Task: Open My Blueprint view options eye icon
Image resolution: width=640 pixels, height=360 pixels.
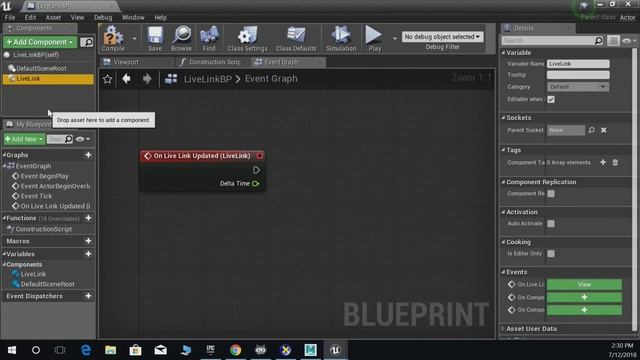Action: pyautogui.click(x=82, y=139)
